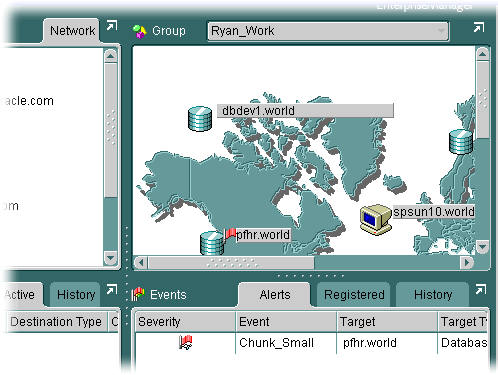Viewport: 498px width, 375px height.
Task: Click the map scroll left arrow
Action: pyautogui.click(x=141, y=263)
